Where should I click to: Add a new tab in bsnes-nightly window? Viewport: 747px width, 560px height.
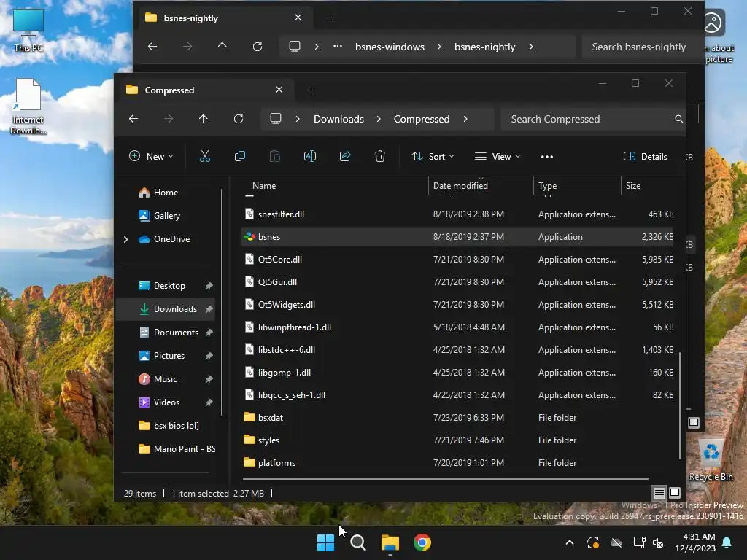[330, 17]
